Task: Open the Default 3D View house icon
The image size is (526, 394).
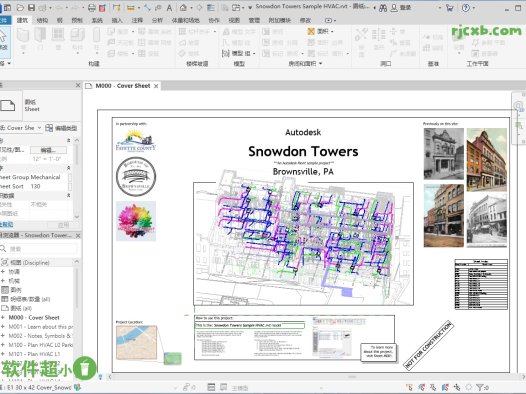Action: pyautogui.click(x=183, y=7)
